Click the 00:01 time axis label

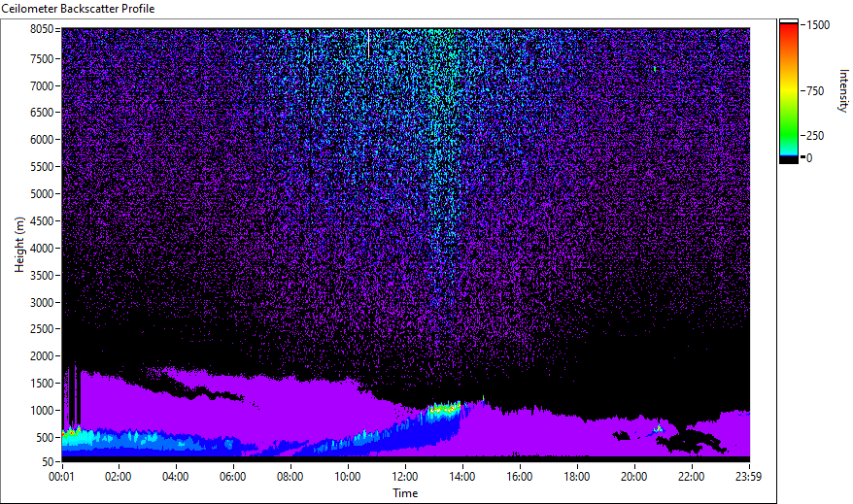[61, 477]
